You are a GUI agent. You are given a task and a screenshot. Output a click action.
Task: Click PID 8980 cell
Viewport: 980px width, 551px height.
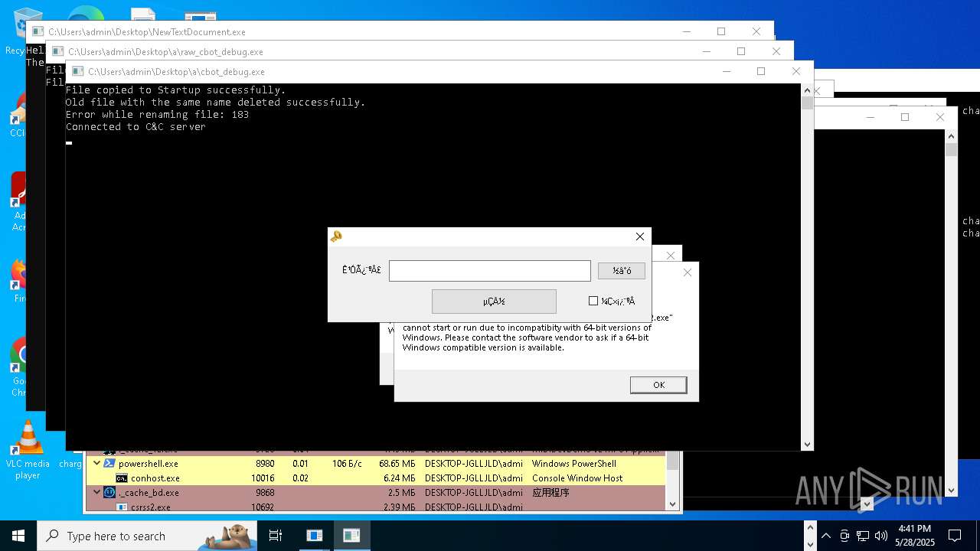[x=265, y=463]
